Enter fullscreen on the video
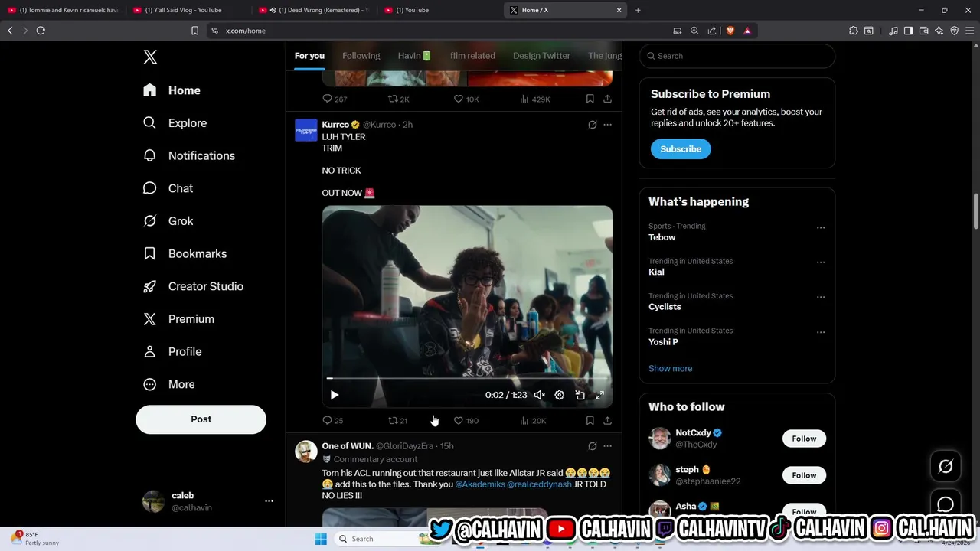980x551 pixels. click(599, 395)
